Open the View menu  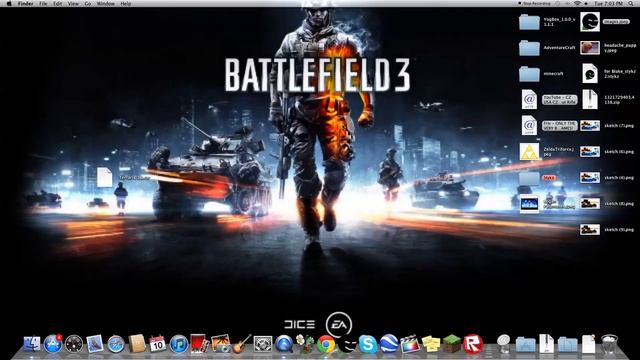click(x=73, y=3)
